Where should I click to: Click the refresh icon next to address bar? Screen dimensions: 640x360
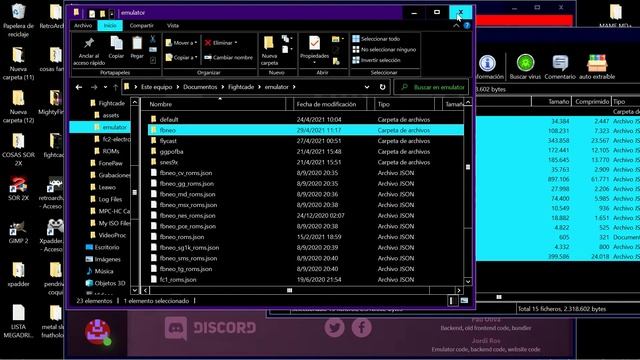click(x=382, y=87)
